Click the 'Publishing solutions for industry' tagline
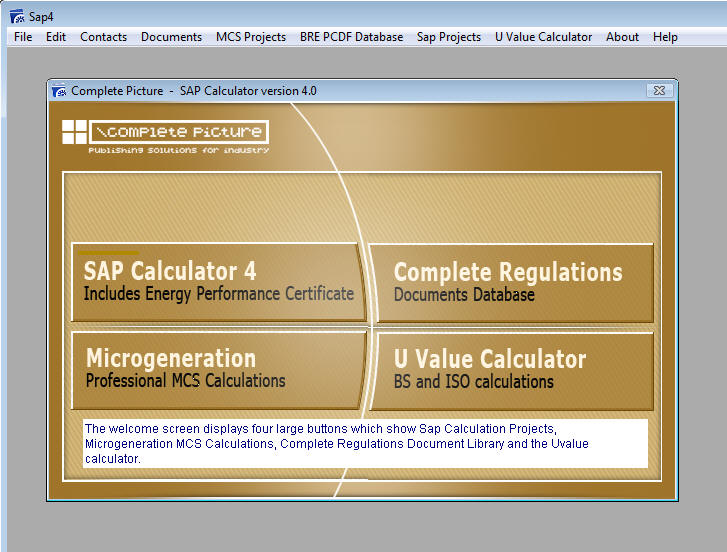727x552 pixels. 179,150
